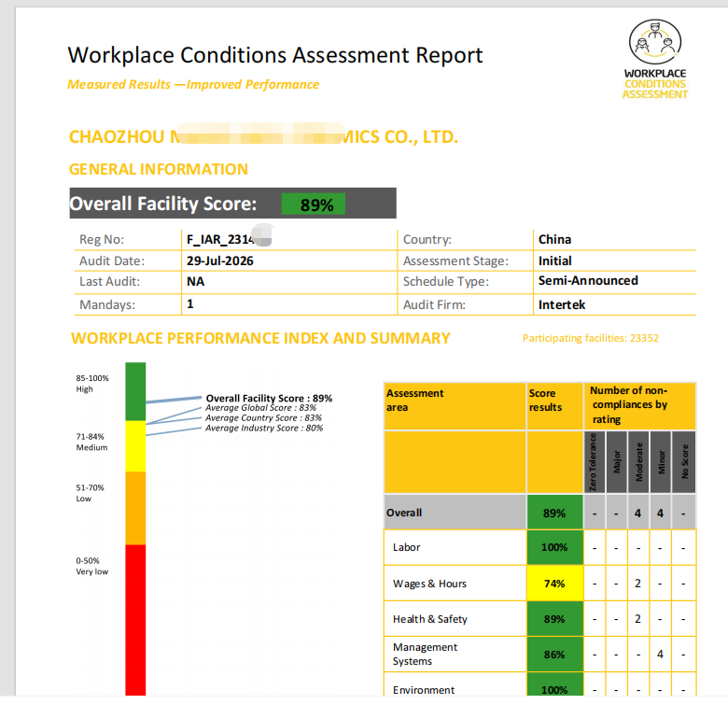Click 'WORKPLACE PERFORMANCE INDEX AND SUMMARY' heading
728x718 pixels.
(x=260, y=338)
